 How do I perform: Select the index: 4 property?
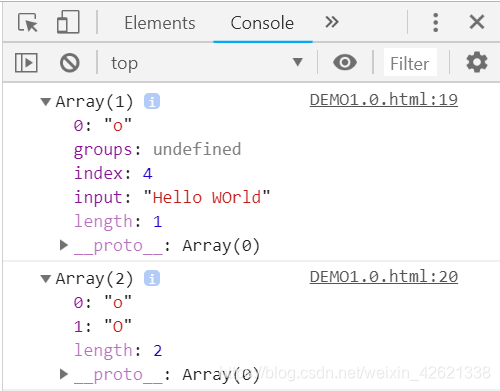[x=113, y=173]
